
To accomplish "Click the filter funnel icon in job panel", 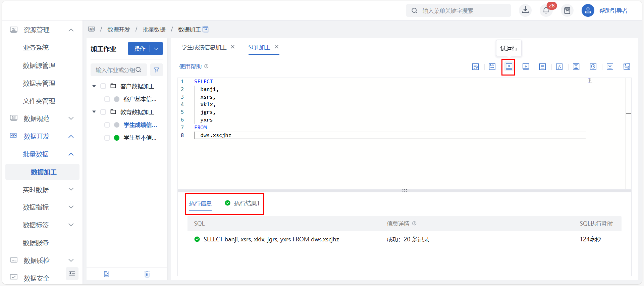I will tap(156, 70).
